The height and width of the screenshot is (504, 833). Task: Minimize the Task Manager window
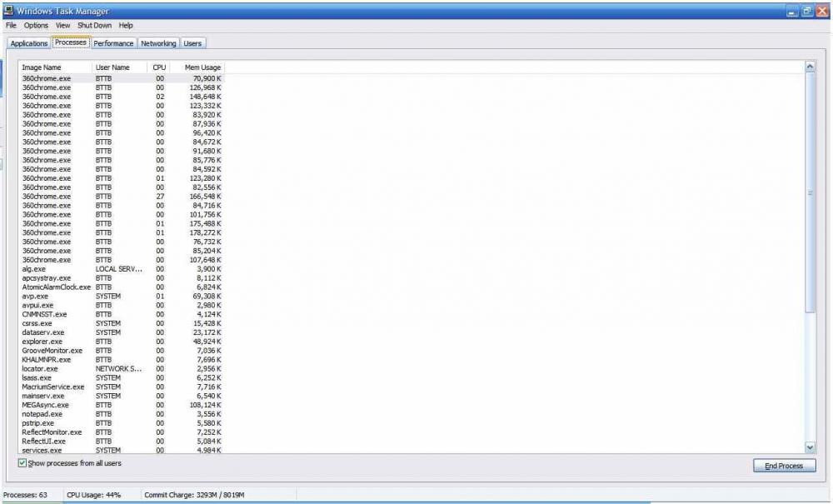[792, 11]
